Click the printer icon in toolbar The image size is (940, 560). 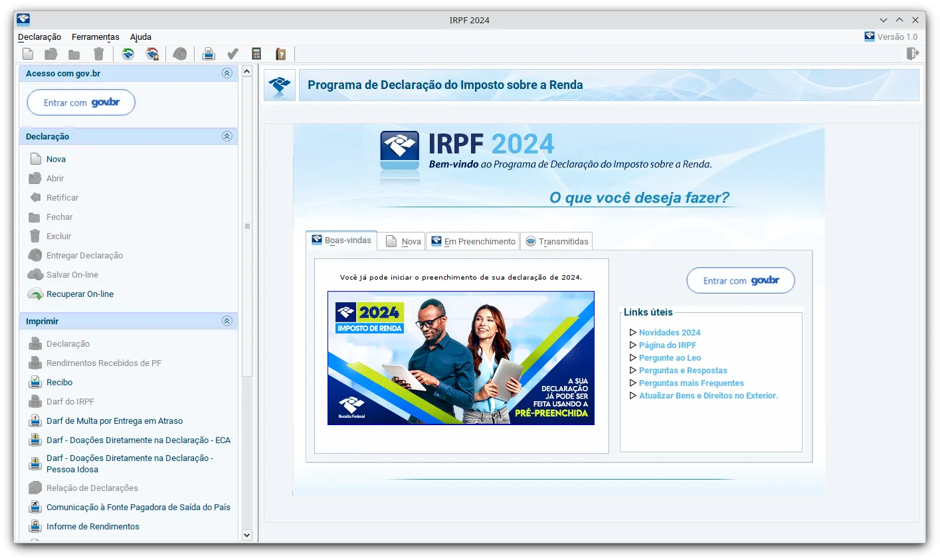(209, 54)
